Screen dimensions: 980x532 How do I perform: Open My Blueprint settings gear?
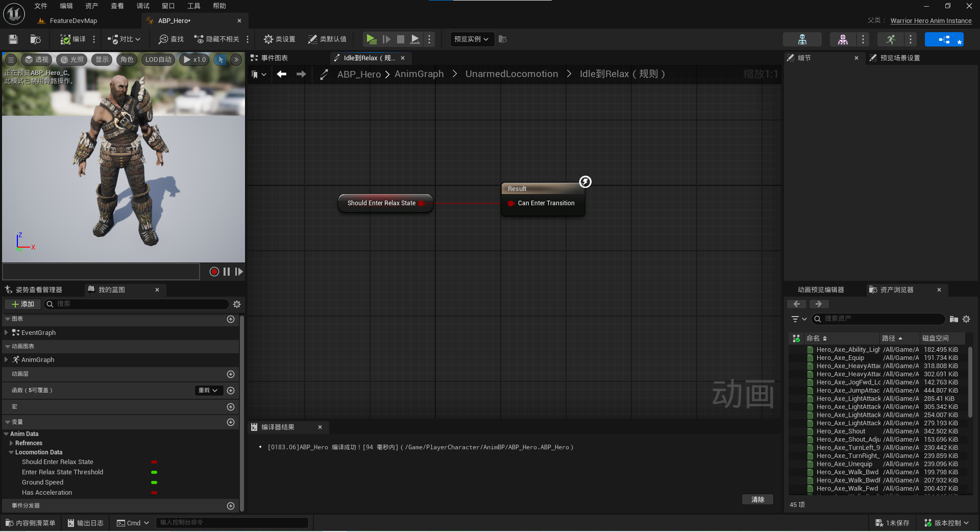[237, 304]
